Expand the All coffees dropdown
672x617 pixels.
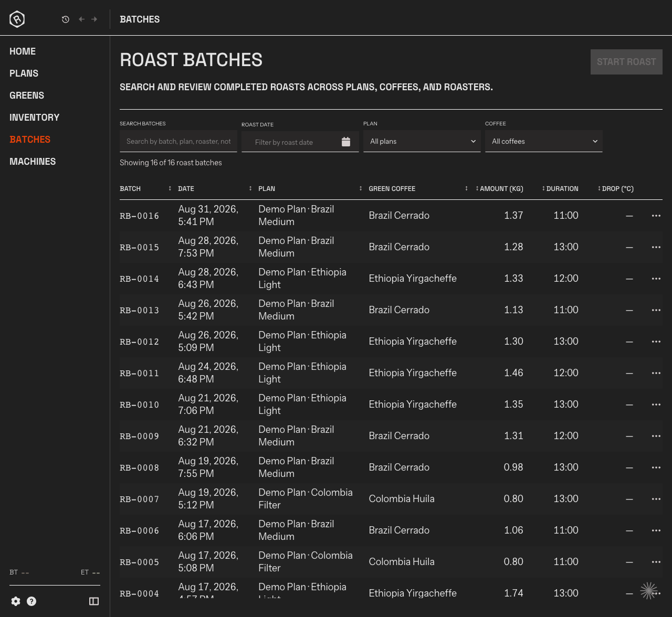[544, 141]
